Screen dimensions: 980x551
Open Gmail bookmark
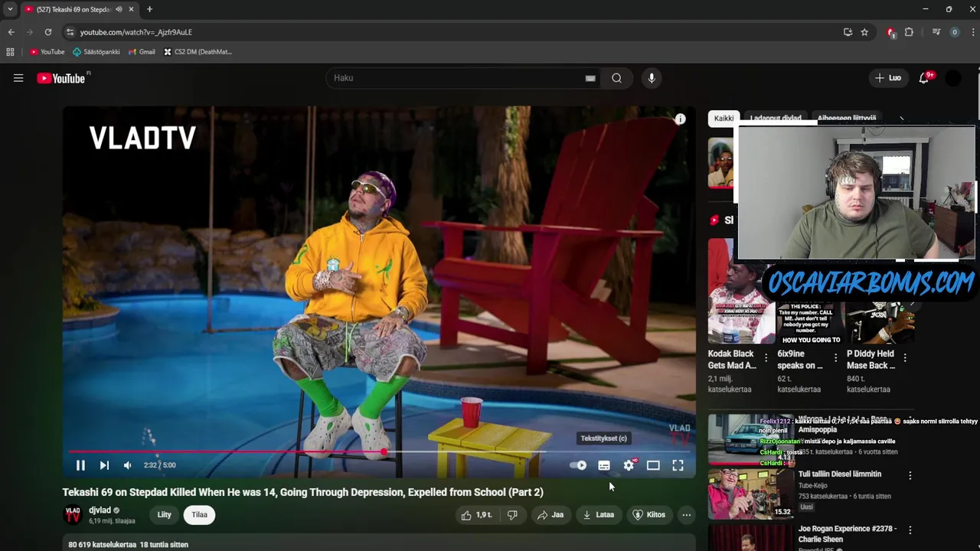(142, 52)
